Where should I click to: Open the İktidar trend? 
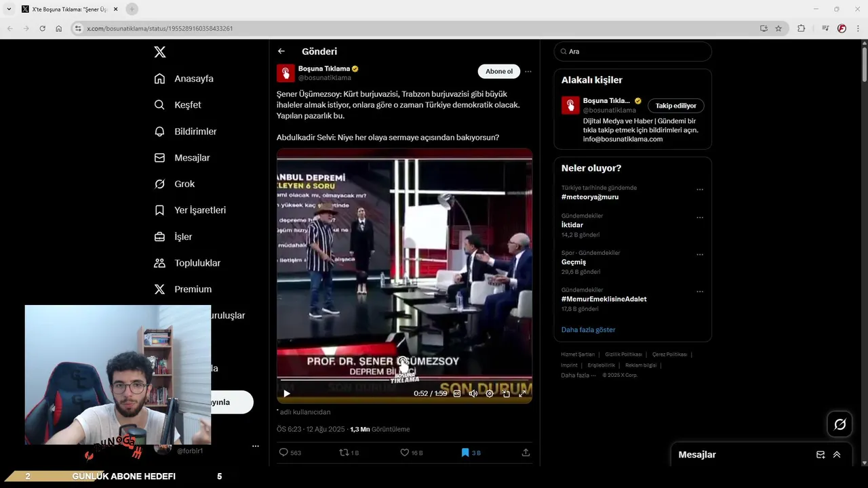tap(572, 225)
